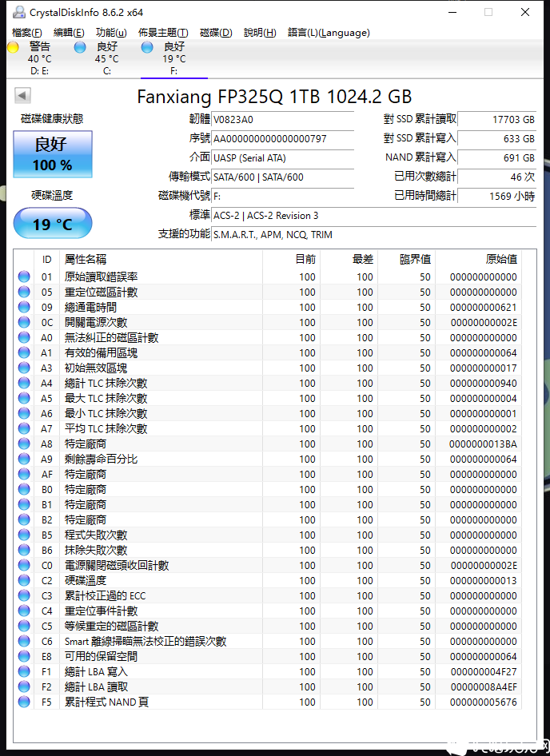Image resolution: width=550 pixels, height=756 pixels.
Task: Click status orb of attribute F5 row
Action: point(24,702)
